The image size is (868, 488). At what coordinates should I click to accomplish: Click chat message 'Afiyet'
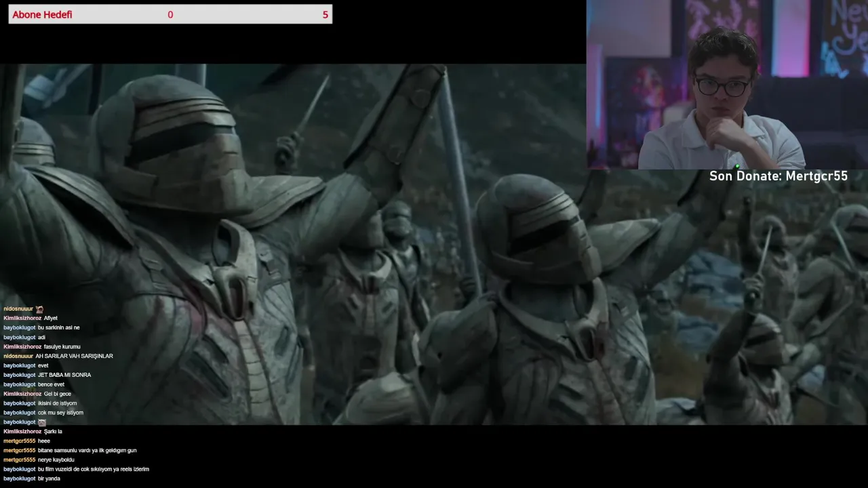click(x=51, y=318)
